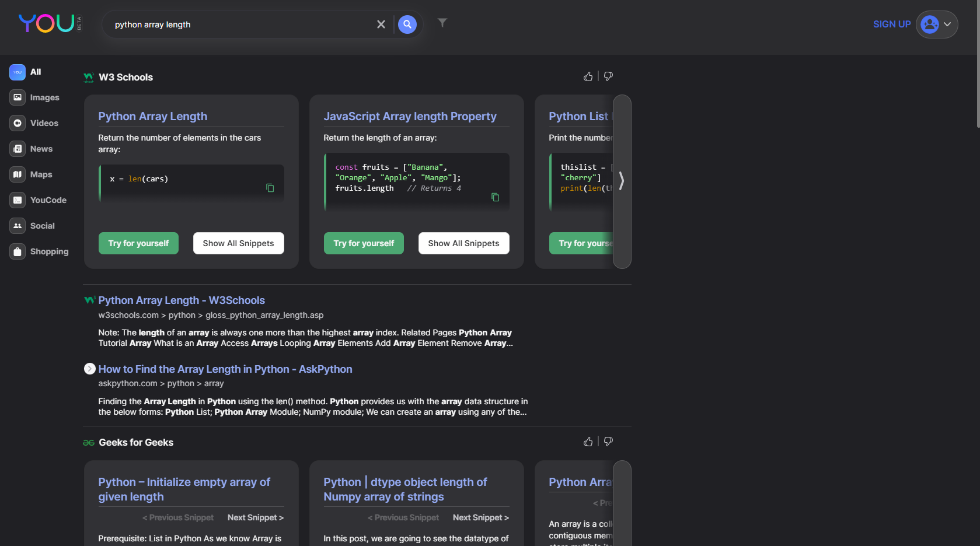Click the x = len(cars) code text
Screen dimensions: 980x546
tap(139, 179)
